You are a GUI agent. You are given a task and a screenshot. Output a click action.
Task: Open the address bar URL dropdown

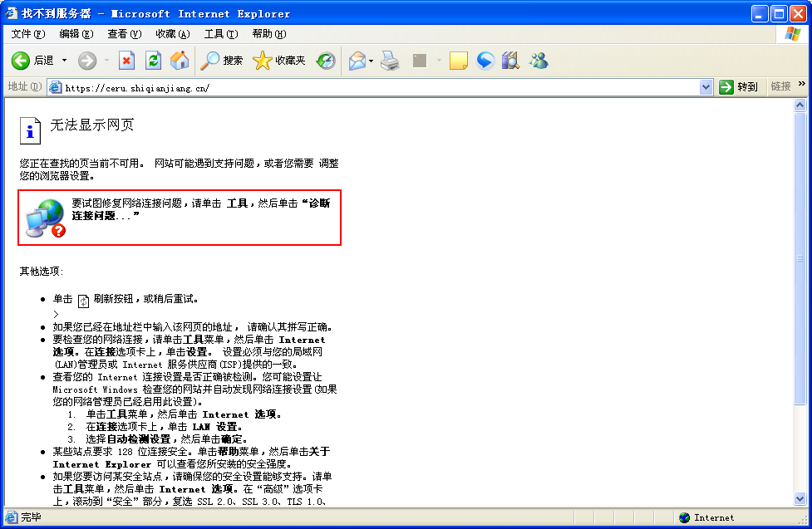coord(706,87)
